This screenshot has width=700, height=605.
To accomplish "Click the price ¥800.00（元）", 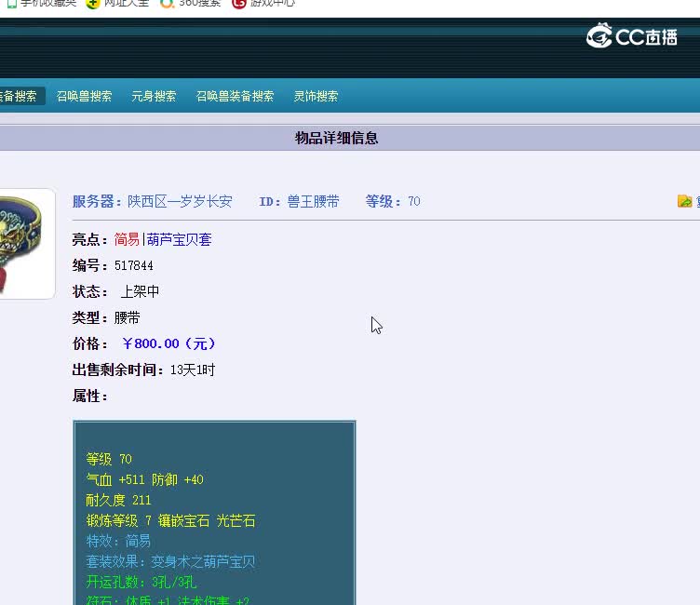I will click(x=169, y=343).
